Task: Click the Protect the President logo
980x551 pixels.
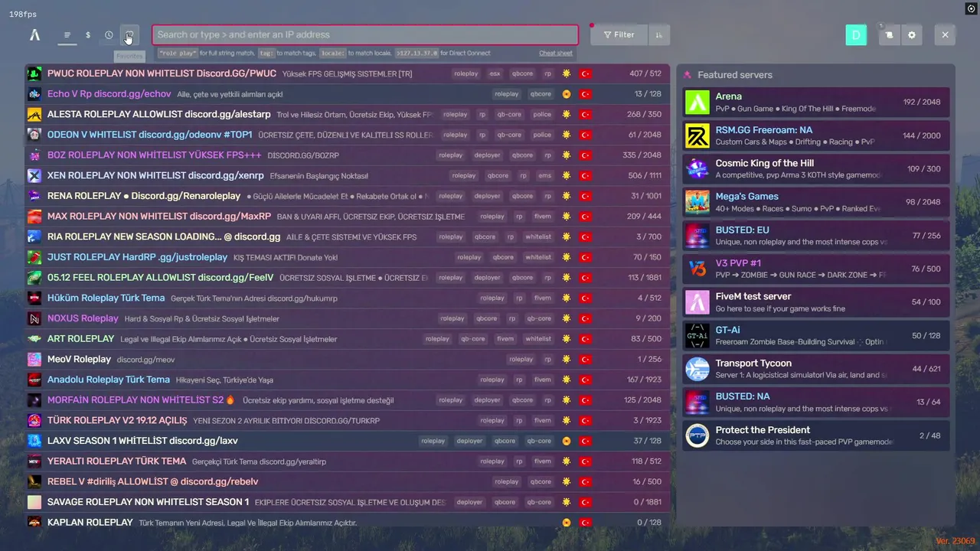Action: [x=697, y=435]
